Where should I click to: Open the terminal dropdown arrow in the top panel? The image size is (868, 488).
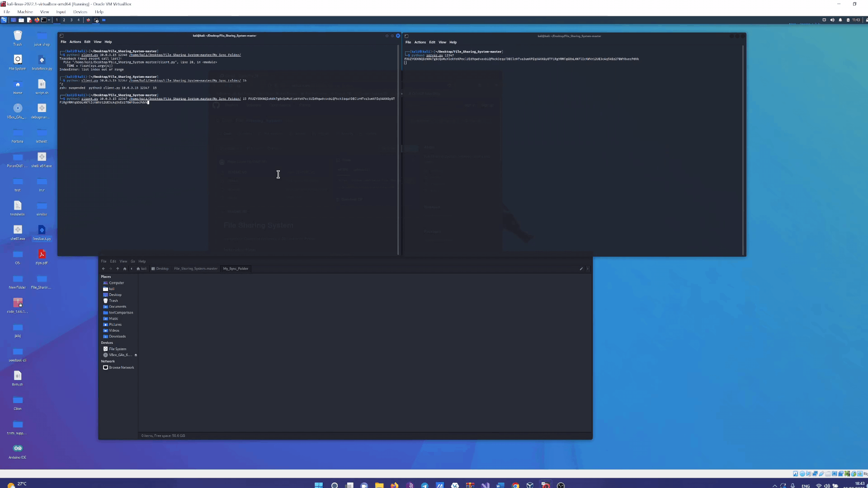(49, 20)
